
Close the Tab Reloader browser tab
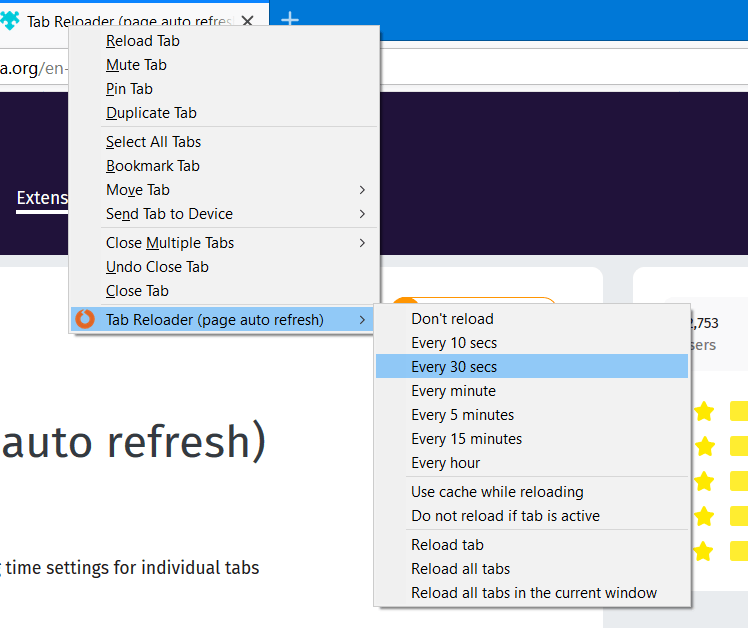pos(248,20)
